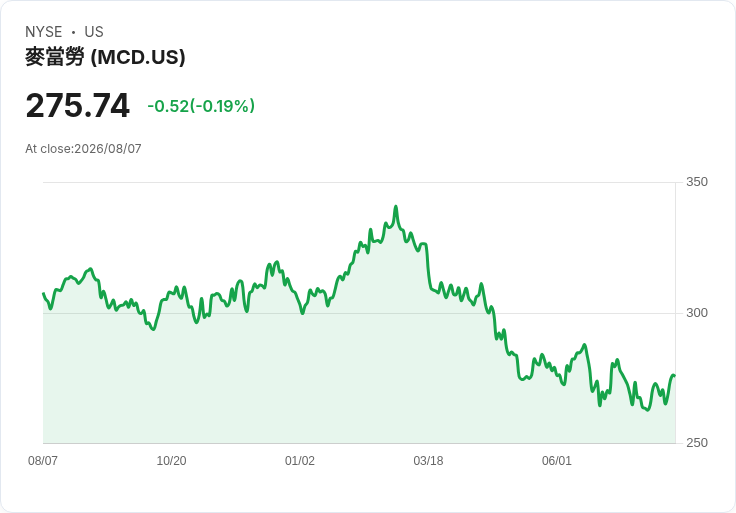736x513 pixels.
Task: Click the 300 y-axis price label
Action: tap(697, 313)
